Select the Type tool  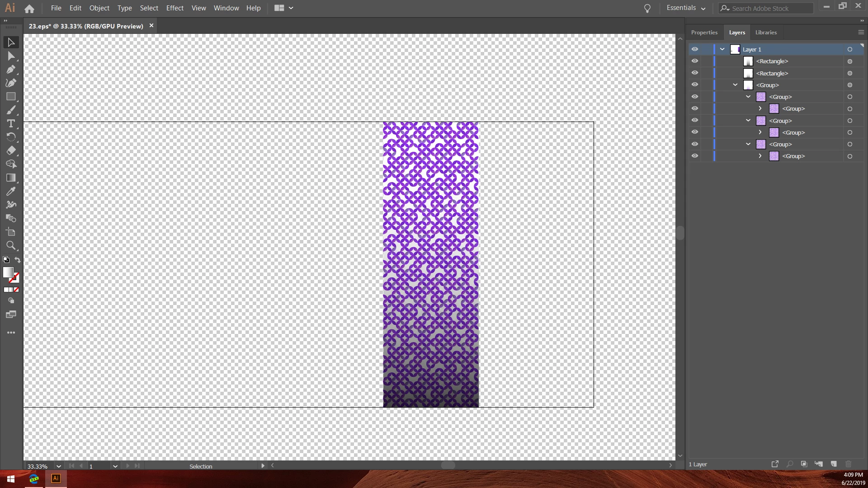(x=11, y=124)
